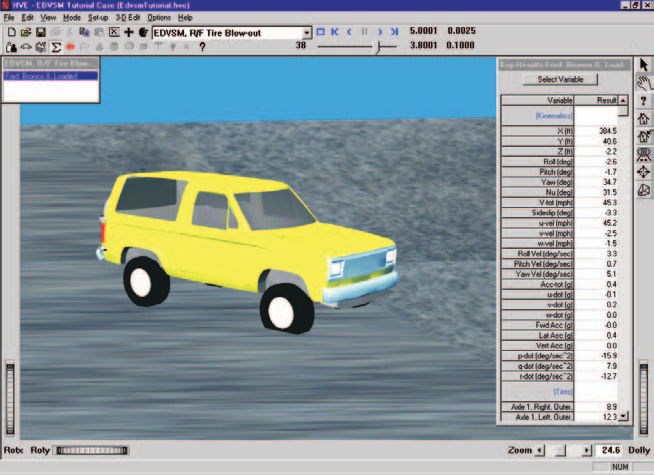The width and height of the screenshot is (654, 475).
Task: Click the playback time slider
Action: tap(357, 46)
